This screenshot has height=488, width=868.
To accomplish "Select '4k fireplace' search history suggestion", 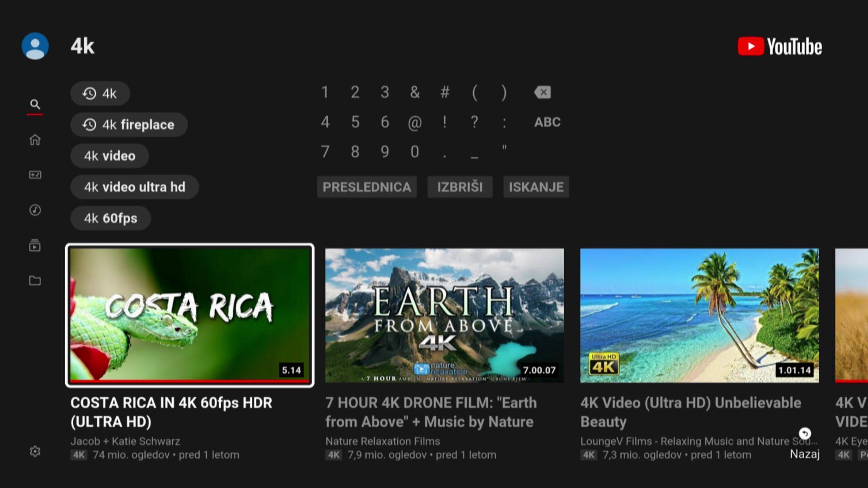I will pos(129,125).
